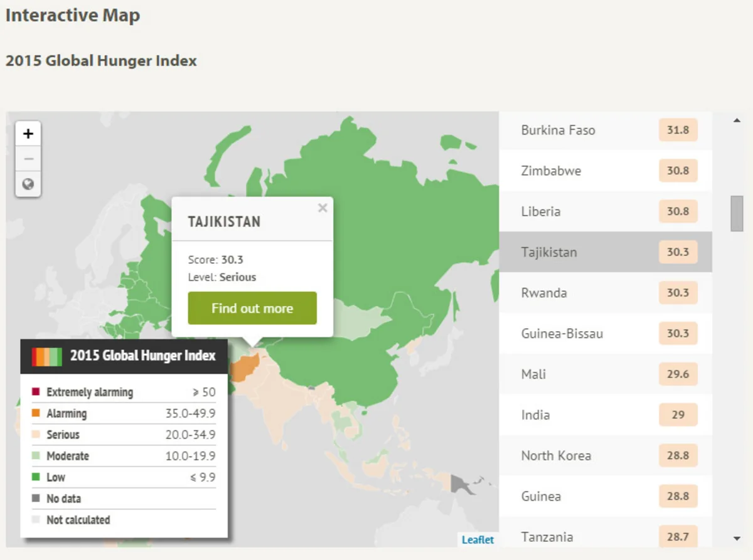Viewport: 753px width, 560px height.
Task: Click the No data gray legend swatch
Action: tap(36, 499)
